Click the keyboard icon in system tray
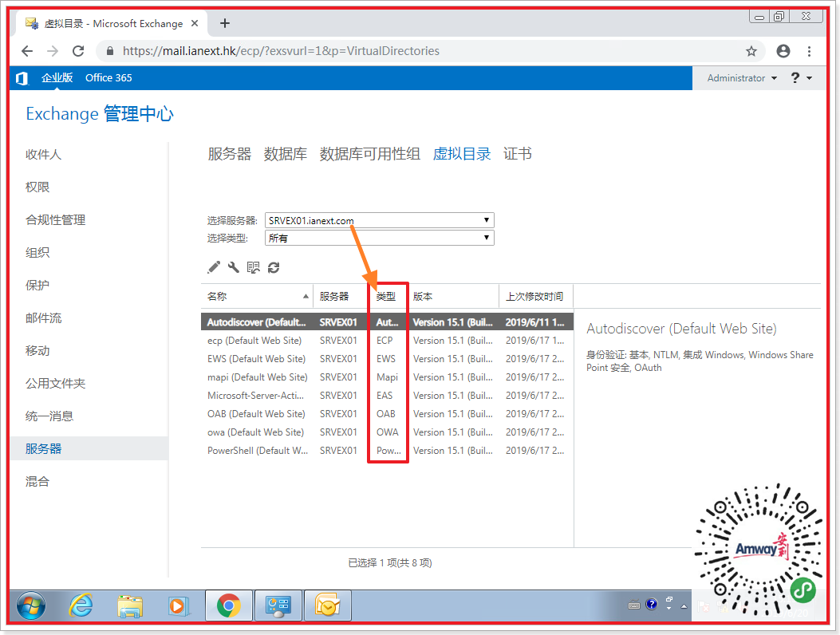This screenshot has width=840, height=635. point(634,605)
